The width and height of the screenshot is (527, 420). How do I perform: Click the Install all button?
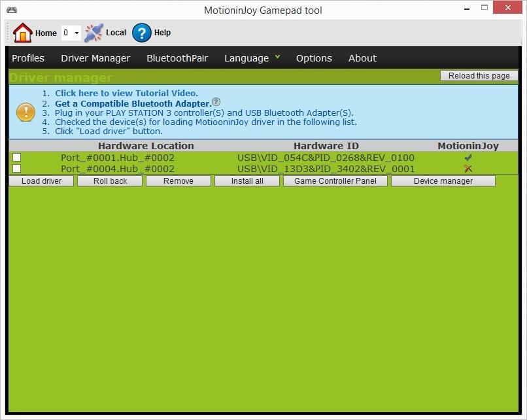[x=247, y=181]
